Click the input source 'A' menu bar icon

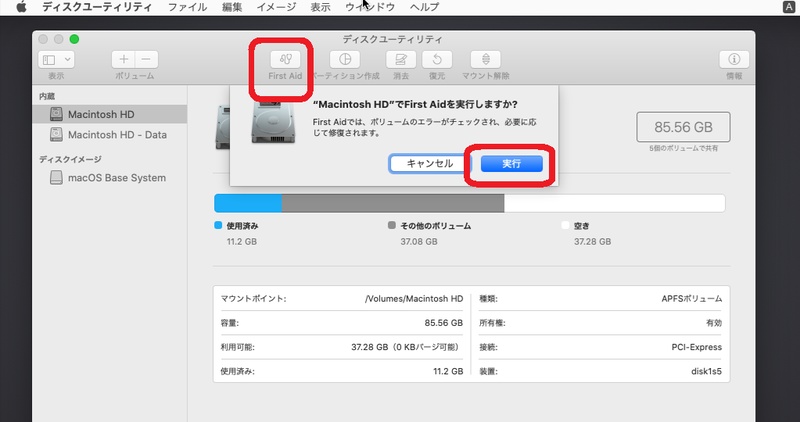click(789, 7)
